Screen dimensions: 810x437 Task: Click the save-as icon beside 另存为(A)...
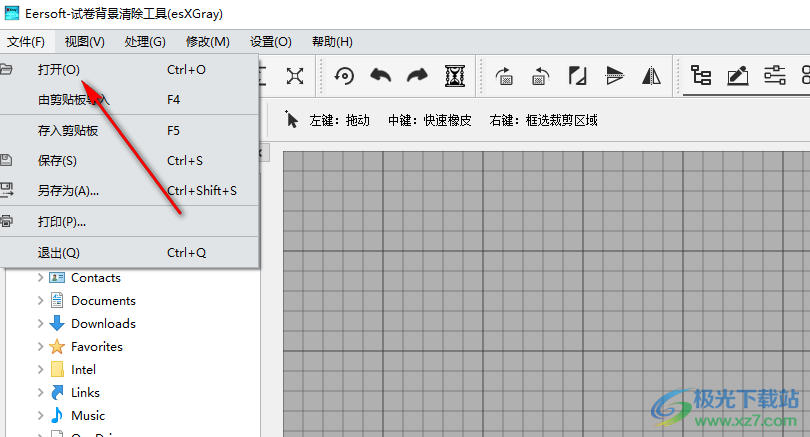(6, 190)
